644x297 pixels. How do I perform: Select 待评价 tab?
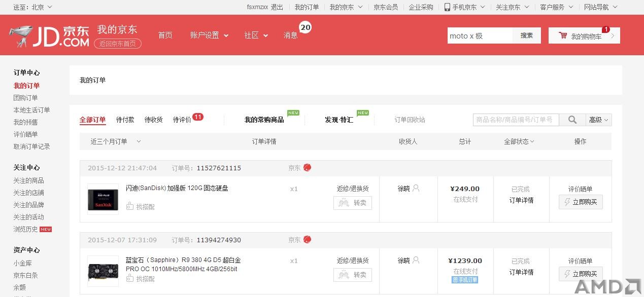tap(182, 120)
